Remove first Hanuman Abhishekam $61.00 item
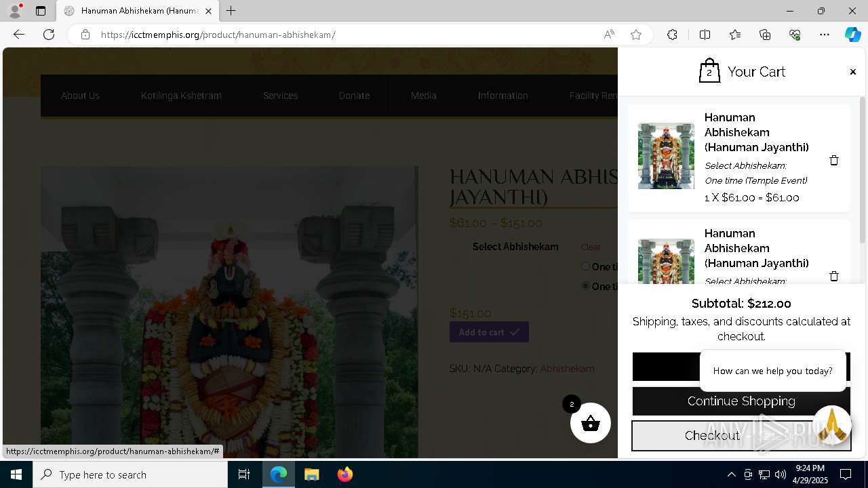 (x=834, y=160)
